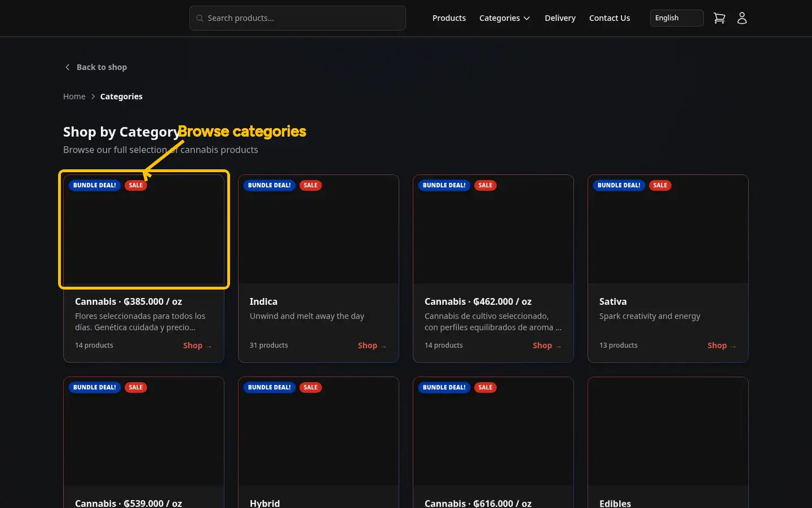Viewport: 812px width, 508px height.
Task: Click the Spark creativity and energy description
Action: tap(650, 316)
